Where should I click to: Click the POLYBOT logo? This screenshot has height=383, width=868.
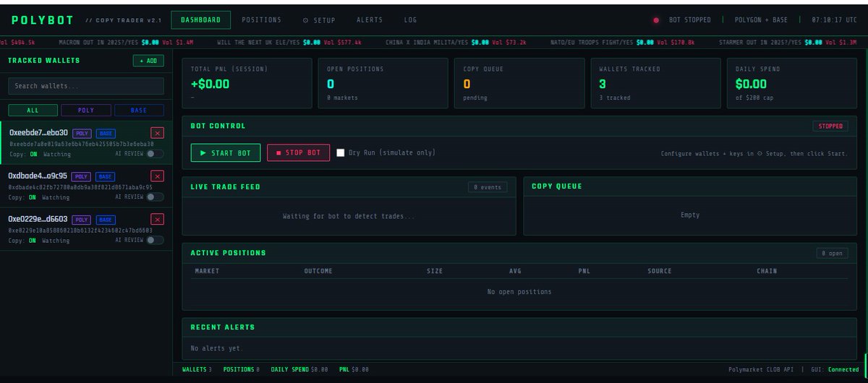[43, 20]
